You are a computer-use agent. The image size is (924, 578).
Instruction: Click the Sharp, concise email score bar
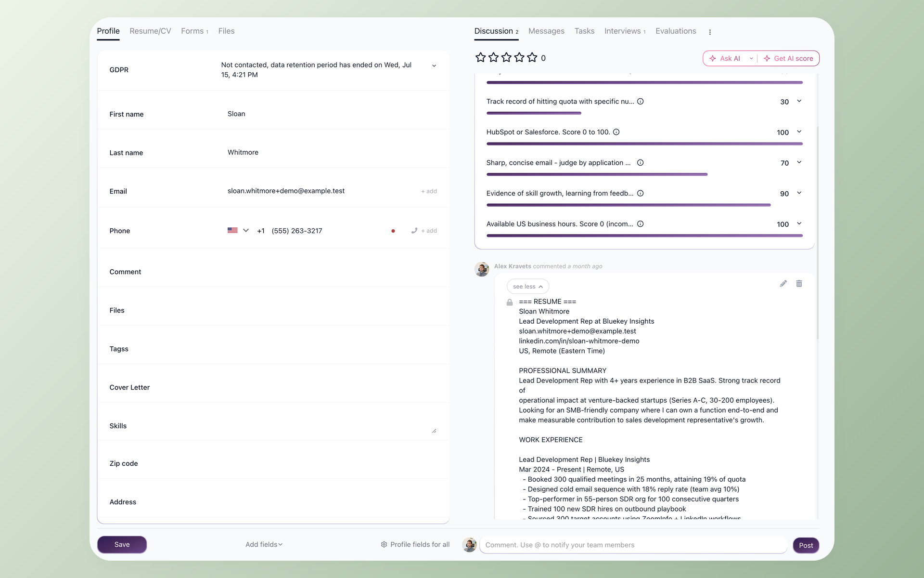tap(597, 174)
